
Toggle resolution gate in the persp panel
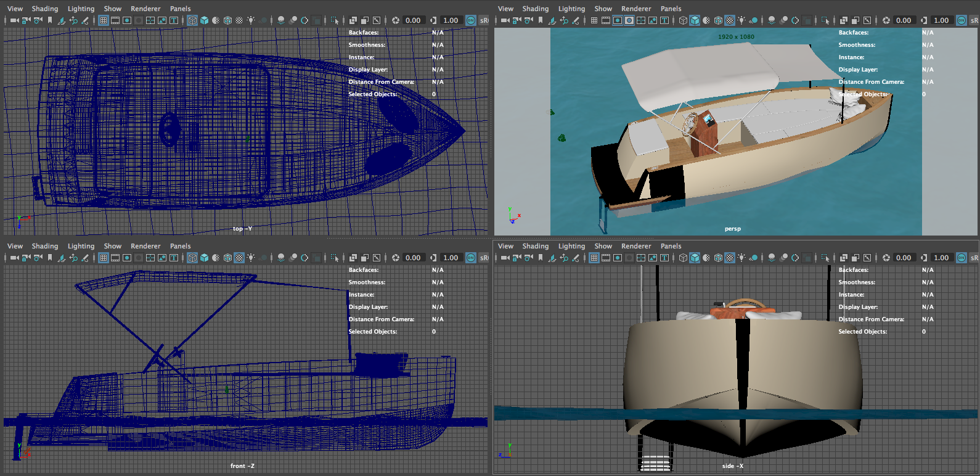click(618, 20)
